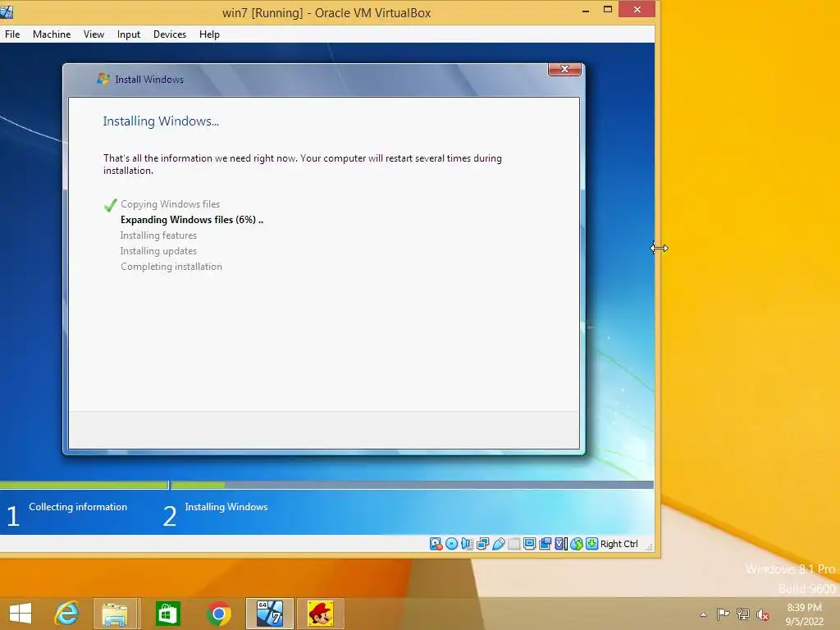The image size is (840, 630).
Task: Launch Internet Explorer from the taskbar
Action: click(x=67, y=614)
